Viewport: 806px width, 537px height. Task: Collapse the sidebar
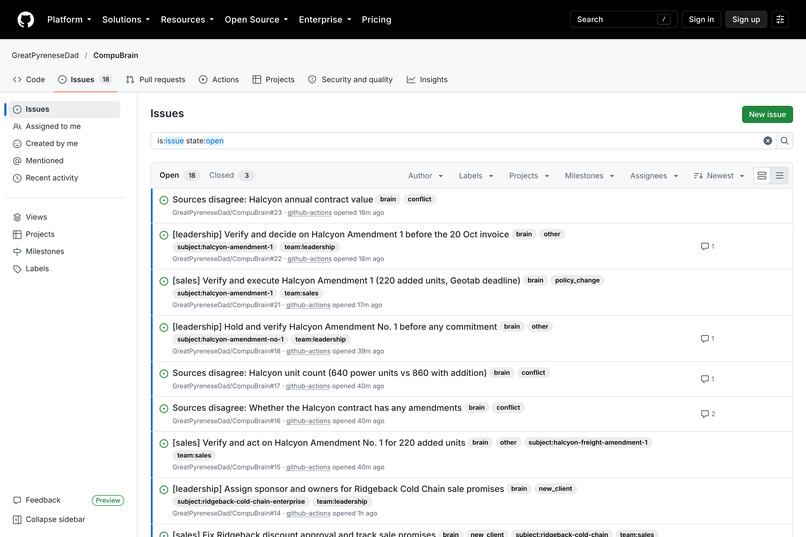(x=49, y=520)
